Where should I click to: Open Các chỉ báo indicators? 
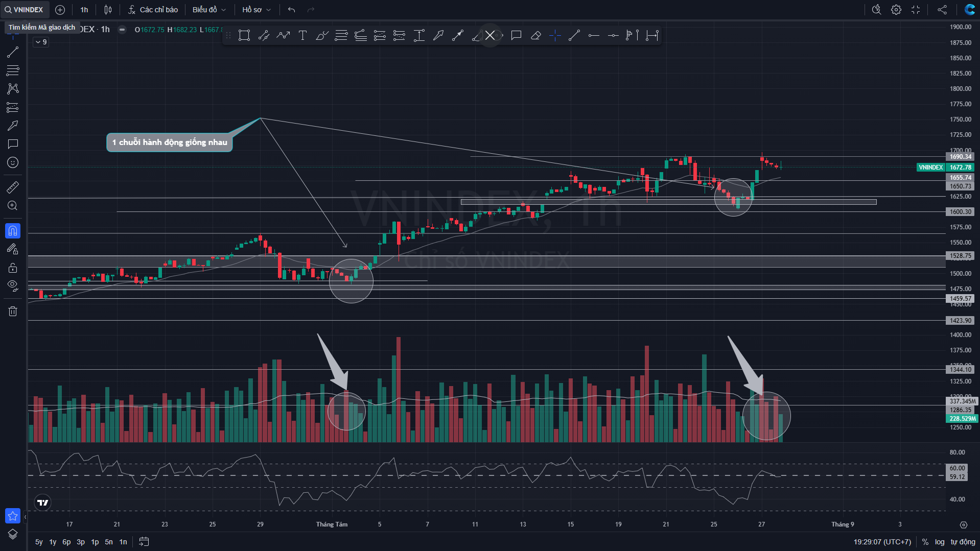click(x=153, y=10)
